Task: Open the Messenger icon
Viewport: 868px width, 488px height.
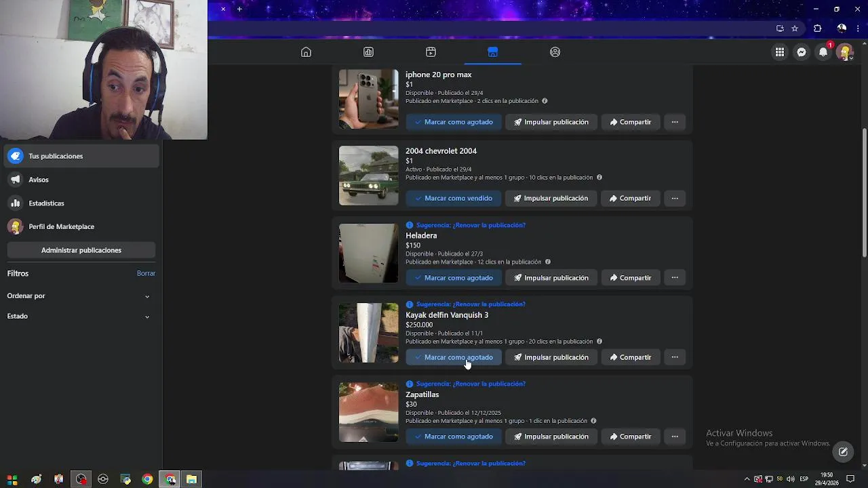Action: (x=802, y=52)
